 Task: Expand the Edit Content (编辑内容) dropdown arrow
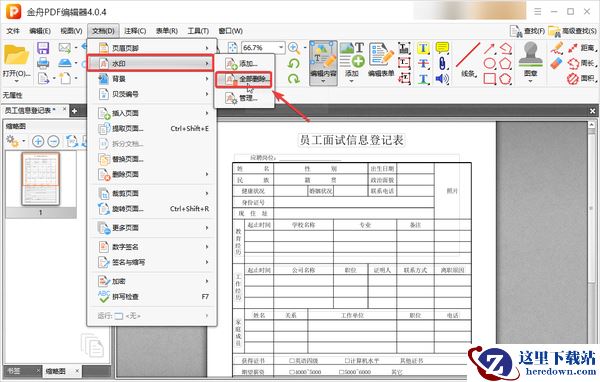pos(323,81)
